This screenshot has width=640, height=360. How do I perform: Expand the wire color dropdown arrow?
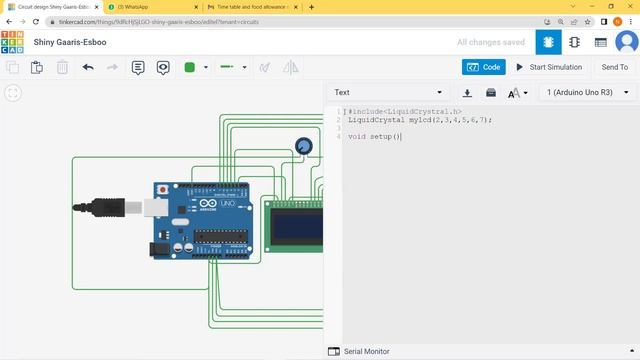tap(206, 67)
